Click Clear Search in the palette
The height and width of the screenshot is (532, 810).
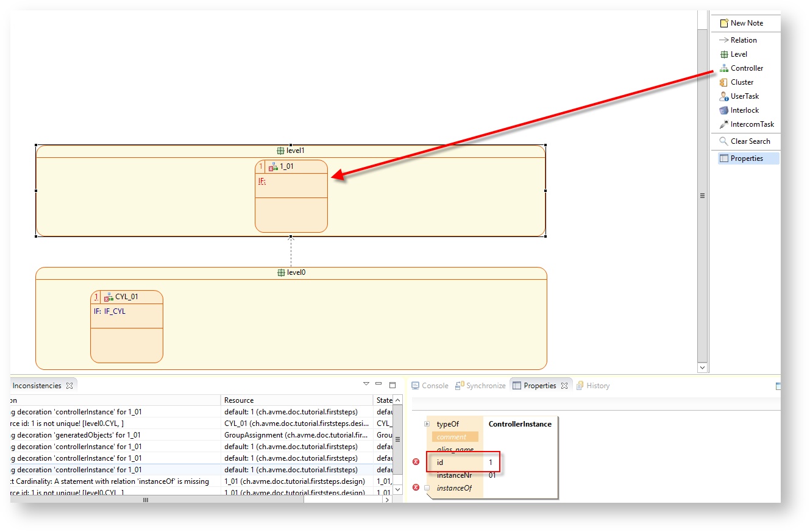tap(750, 141)
